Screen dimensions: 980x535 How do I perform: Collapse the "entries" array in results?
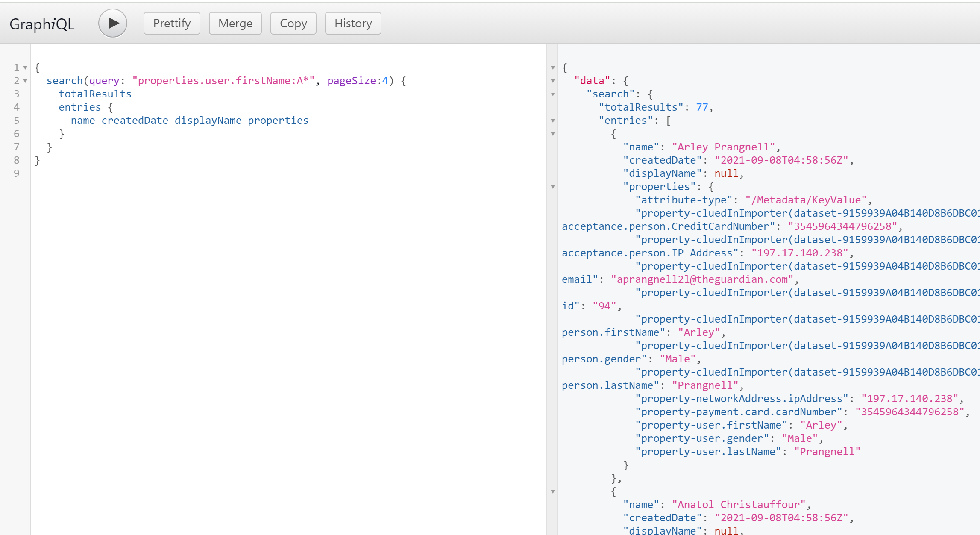point(553,121)
